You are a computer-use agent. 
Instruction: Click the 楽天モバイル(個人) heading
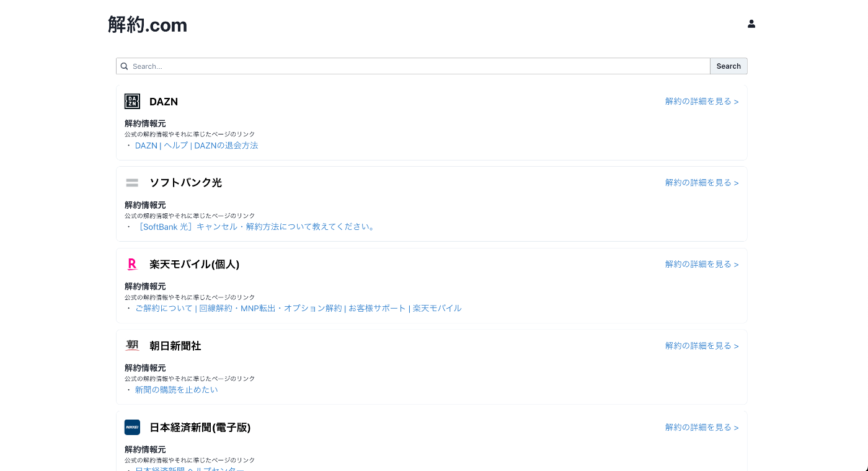click(195, 264)
